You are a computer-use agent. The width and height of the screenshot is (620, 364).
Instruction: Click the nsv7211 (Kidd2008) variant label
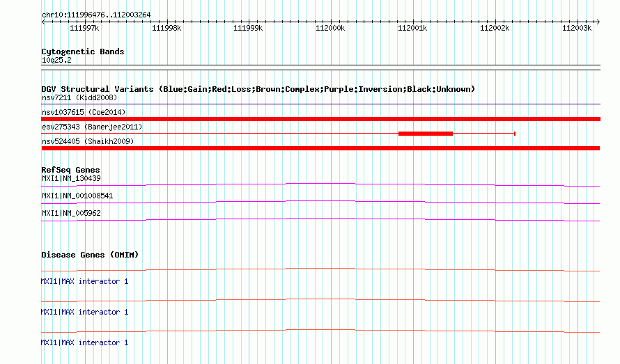coord(79,97)
